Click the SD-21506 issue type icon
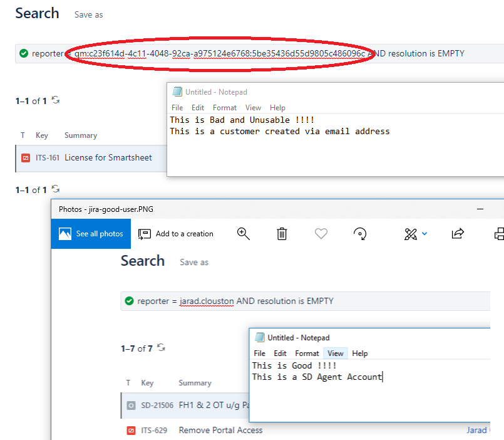 coord(131,406)
